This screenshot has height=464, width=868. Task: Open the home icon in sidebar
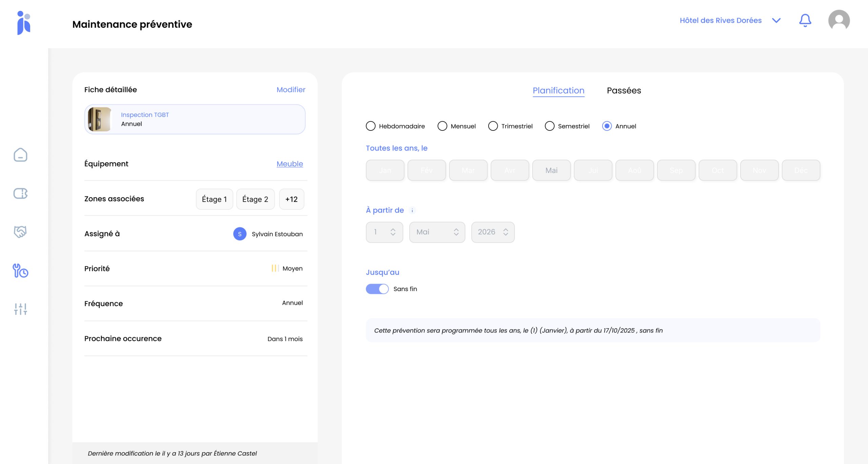coord(20,155)
